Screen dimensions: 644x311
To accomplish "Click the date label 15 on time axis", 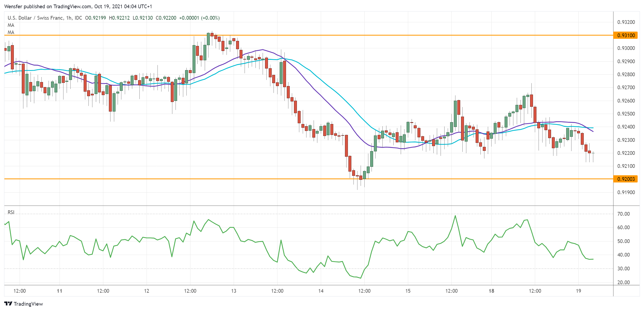I will (408, 291).
